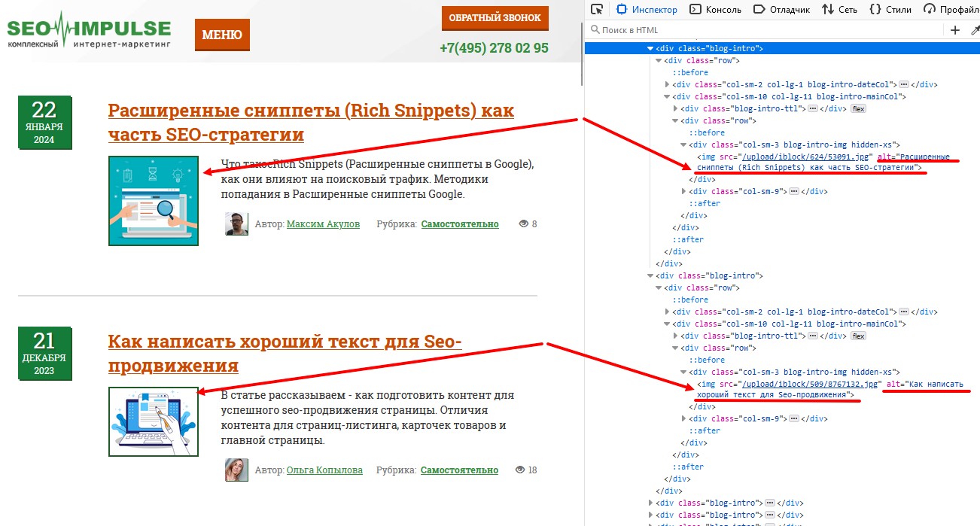980x526 pixels.
Task: Toggle the flex badge on second blog-intro-ttl
Action: point(857,336)
